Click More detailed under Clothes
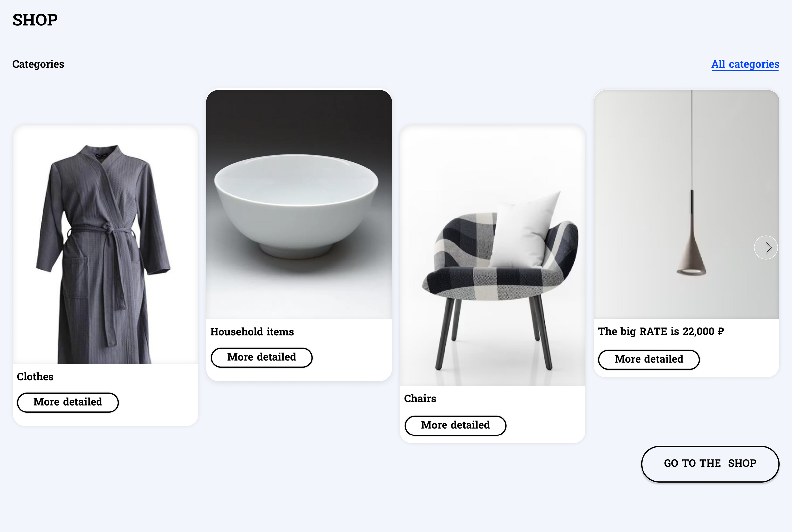 [68, 402]
